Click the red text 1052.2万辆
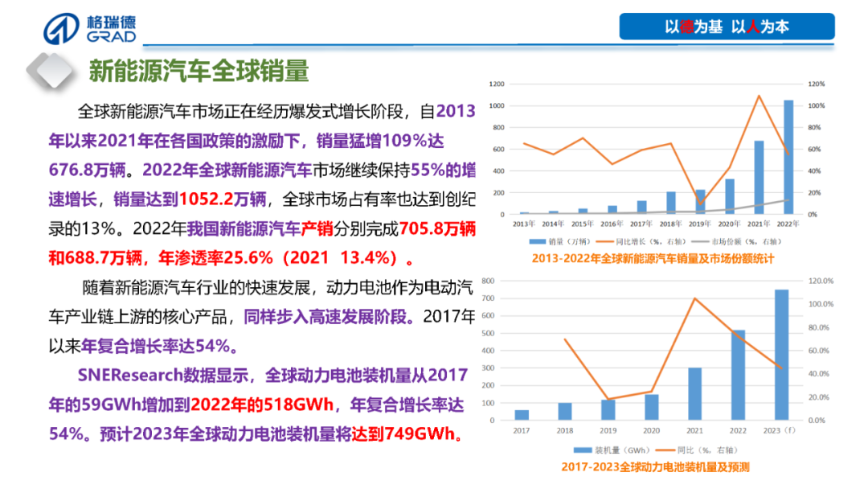The height and width of the screenshot is (489, 868). (x=225, y=199)
